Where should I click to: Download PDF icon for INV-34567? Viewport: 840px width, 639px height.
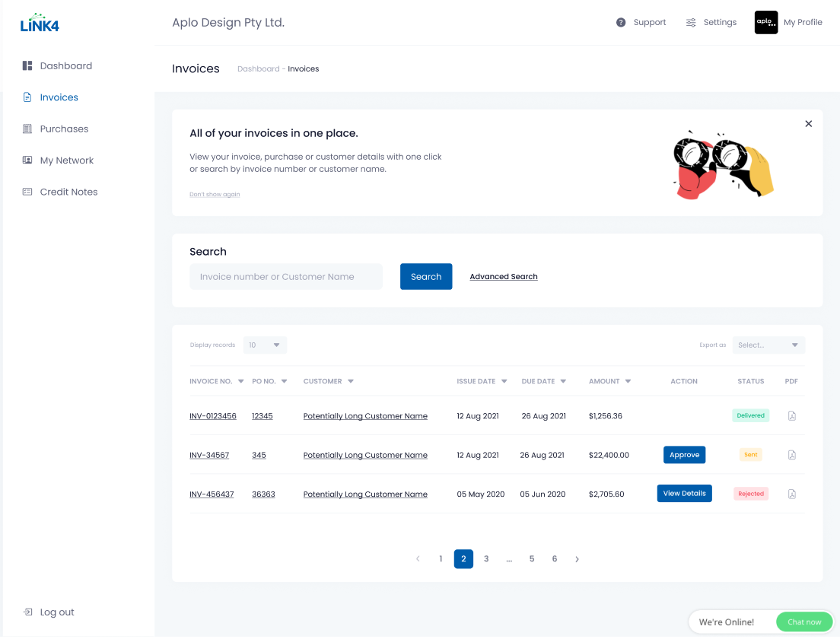[791, 455]
